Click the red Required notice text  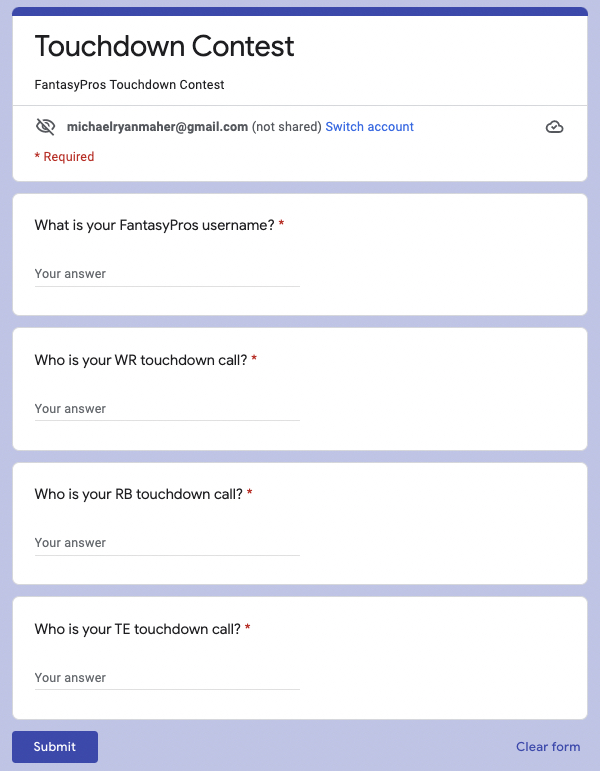click(x=65, y=157)
